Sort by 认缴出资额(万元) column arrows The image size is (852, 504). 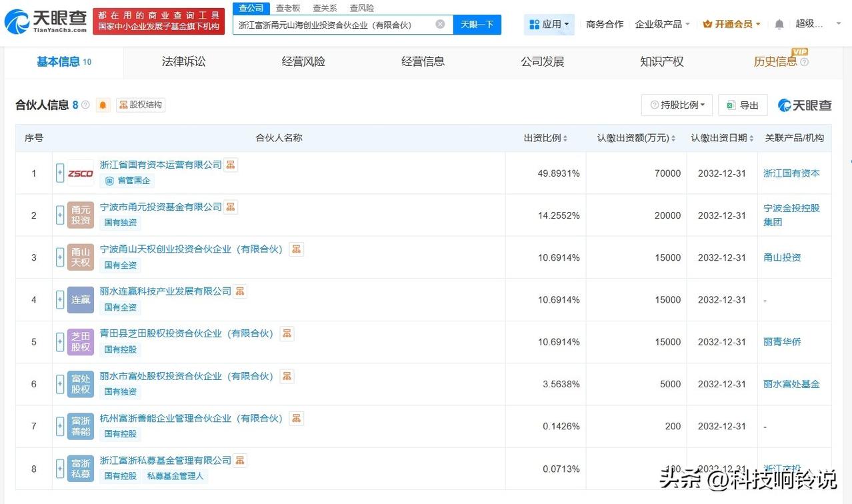(673, 139)
